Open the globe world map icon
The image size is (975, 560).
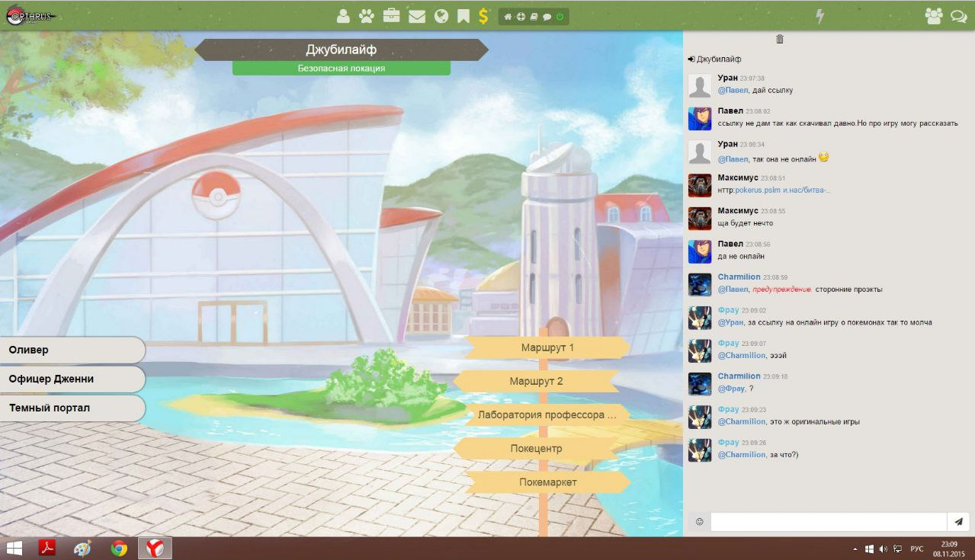(441, 16)
